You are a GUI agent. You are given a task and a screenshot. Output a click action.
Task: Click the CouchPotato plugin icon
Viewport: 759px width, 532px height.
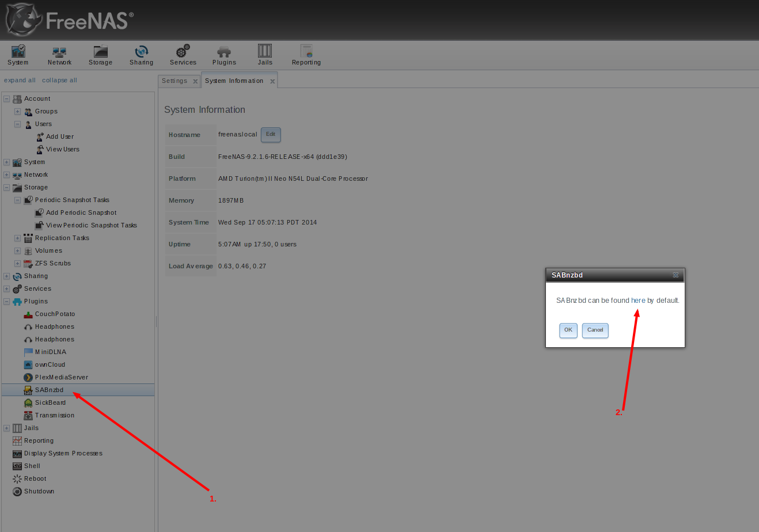[28, 314]
